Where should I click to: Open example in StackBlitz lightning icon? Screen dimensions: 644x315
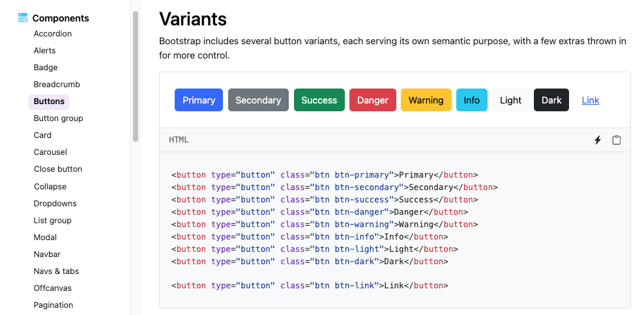[x=598, y=140]
